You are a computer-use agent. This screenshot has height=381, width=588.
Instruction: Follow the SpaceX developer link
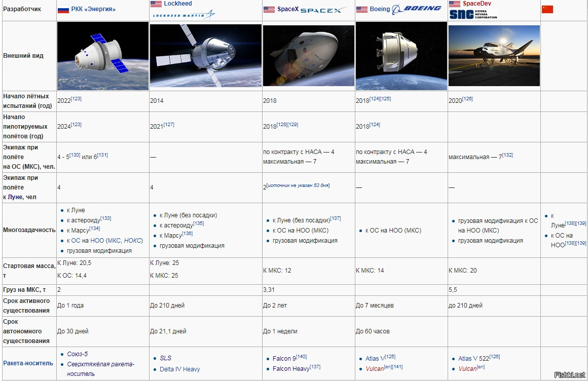pyautogui.click(x=288, y=10)
